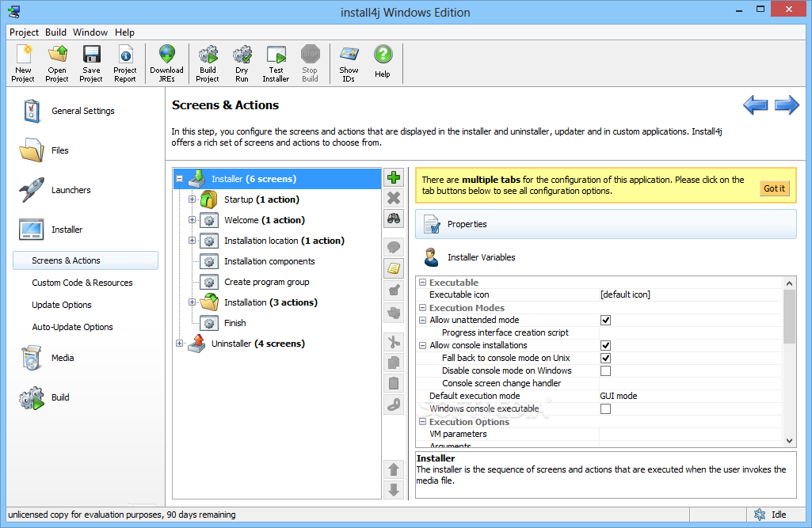The height and width of the screenshot is (528, 812).
Task: Open the Files section
Action: point(44,150)
